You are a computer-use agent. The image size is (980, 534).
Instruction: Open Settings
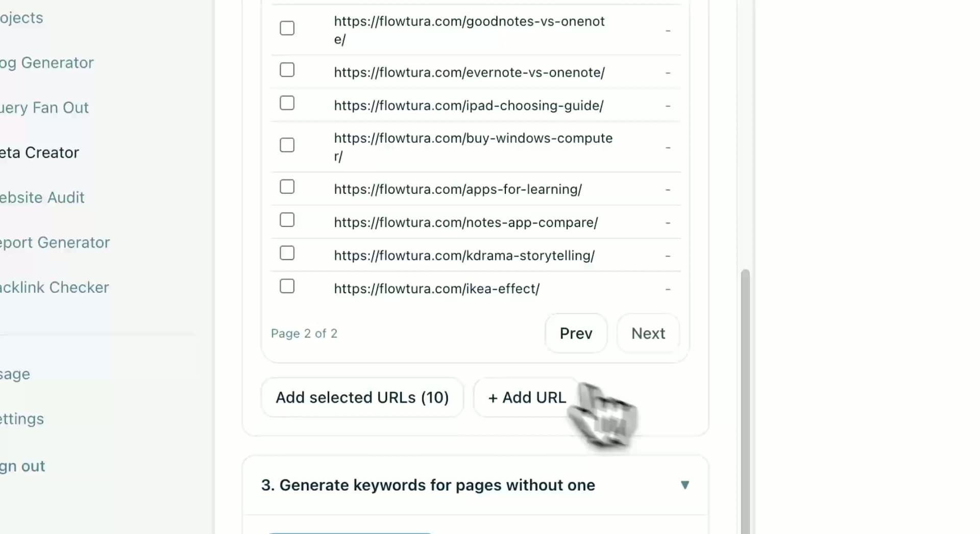coord(21,419)
